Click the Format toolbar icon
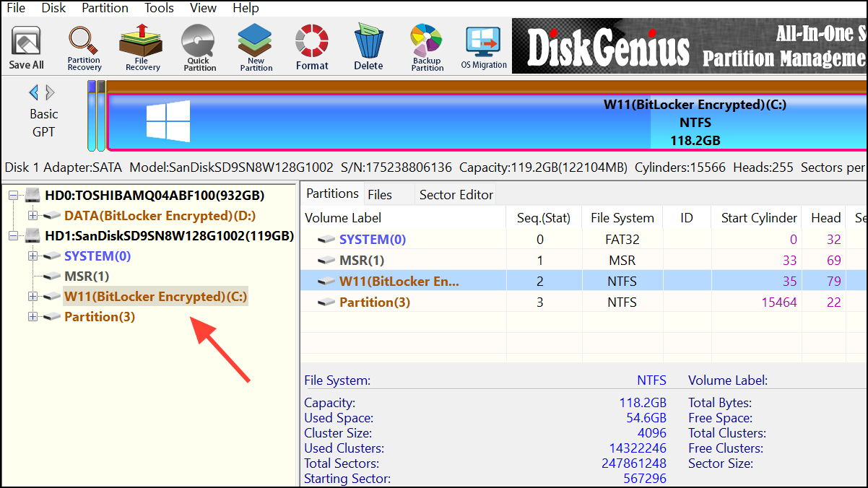 click(312, 47)
